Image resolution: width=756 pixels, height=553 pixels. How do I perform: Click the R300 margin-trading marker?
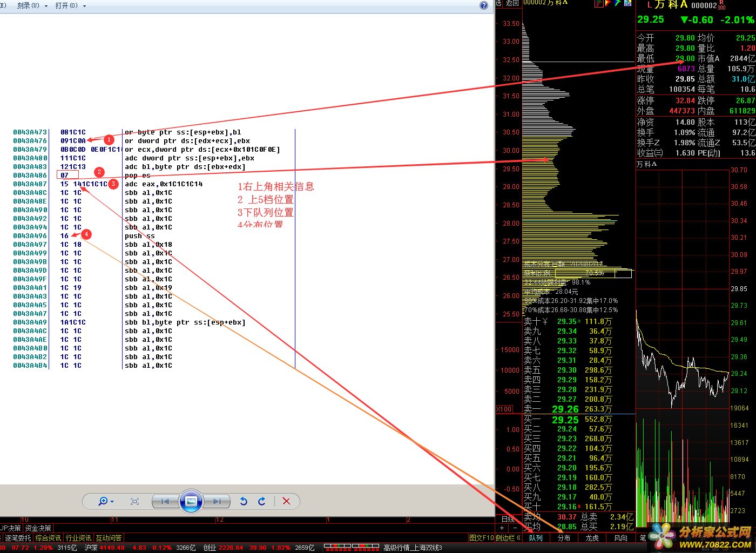[721, 5]
